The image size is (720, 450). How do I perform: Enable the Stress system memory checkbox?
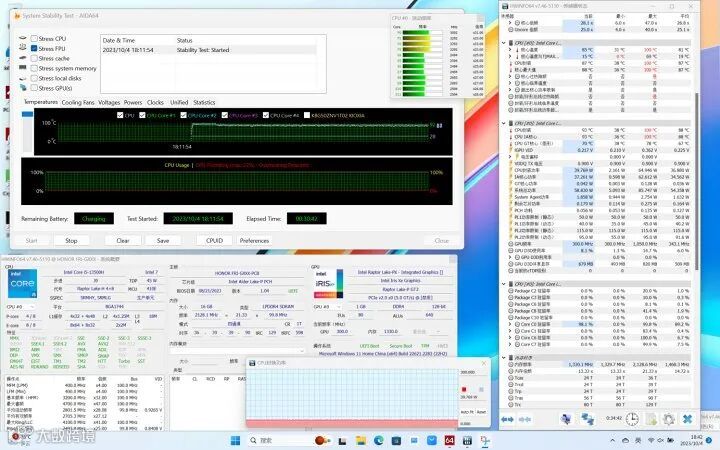[x=34, y=68]
